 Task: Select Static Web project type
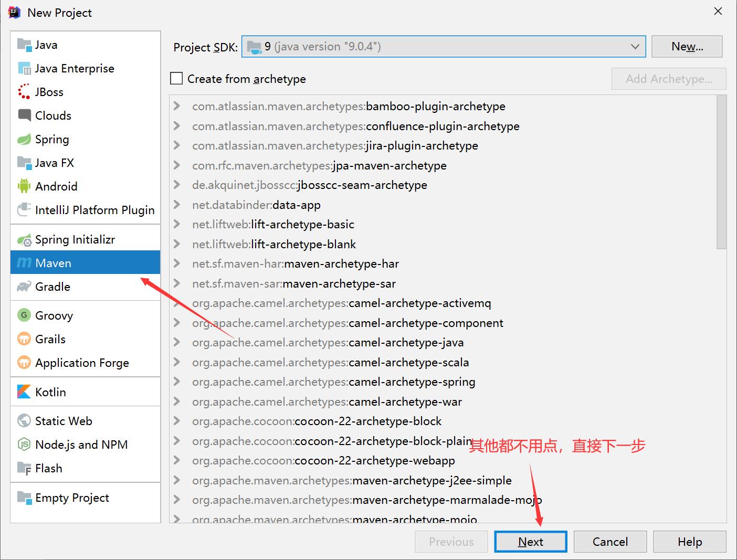pyautogui.click(x=85, y=421)
